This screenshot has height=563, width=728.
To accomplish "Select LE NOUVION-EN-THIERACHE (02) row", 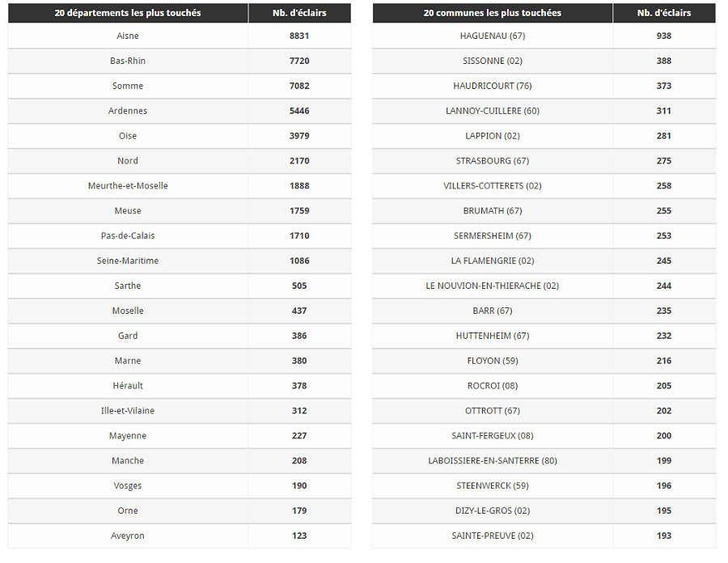I will click(544, 286).
